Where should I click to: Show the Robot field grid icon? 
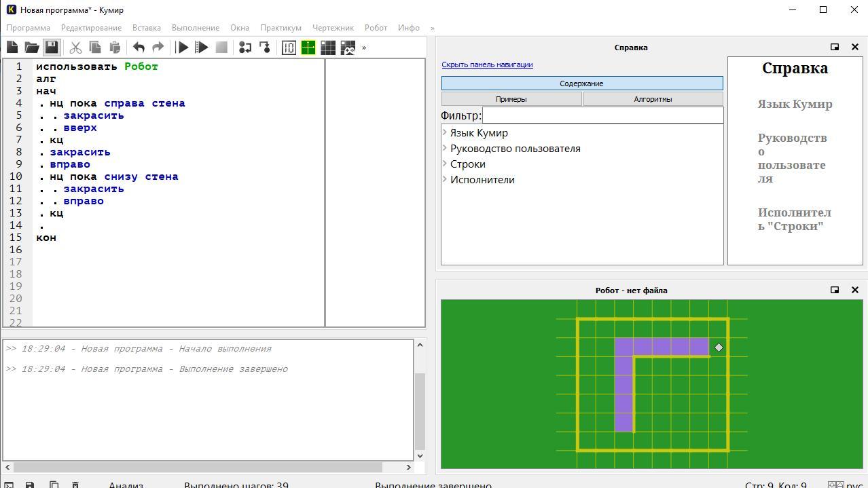pyautogui.click(x=328, y=48)
